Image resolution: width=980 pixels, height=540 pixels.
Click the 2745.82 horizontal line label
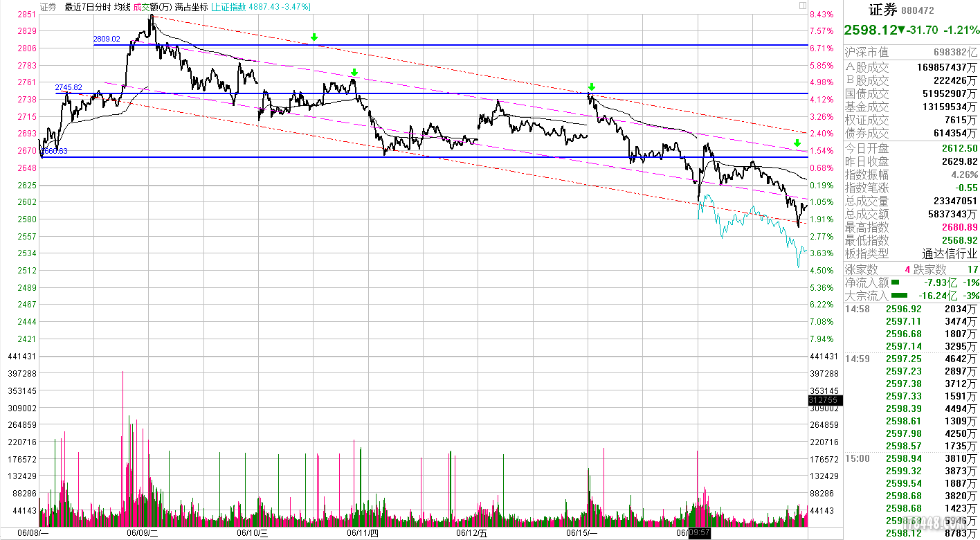coord(69,88)
